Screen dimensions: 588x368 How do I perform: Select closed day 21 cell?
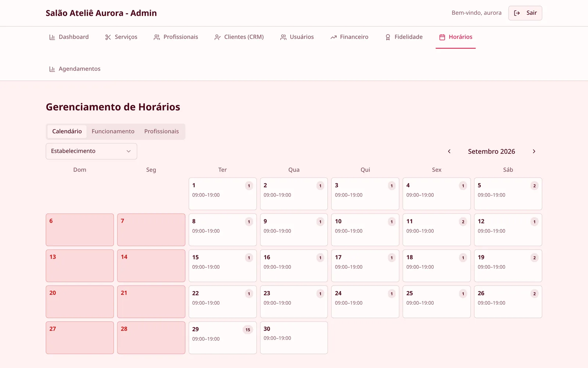(x=151, y=302)
